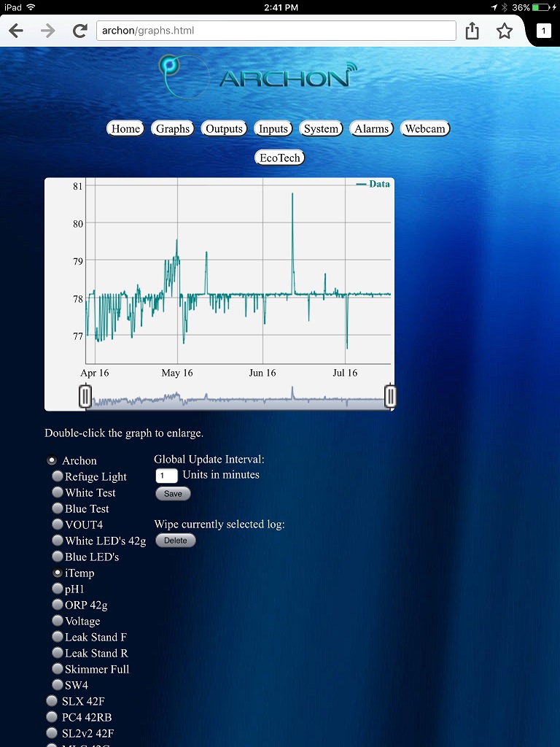This screenshot has width=560, height=747.
Task: Tap the browser back arrow
Action: (x=16, y=31)
